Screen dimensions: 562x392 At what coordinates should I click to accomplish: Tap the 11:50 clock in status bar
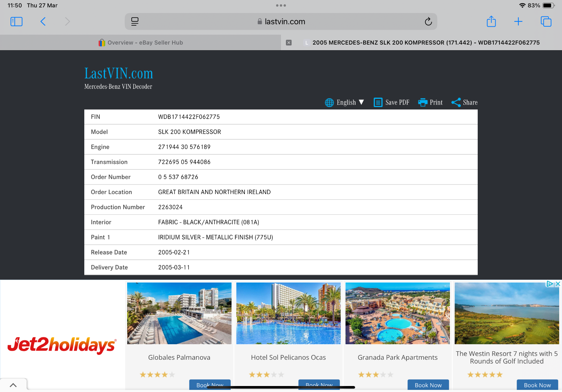(15, 6)
